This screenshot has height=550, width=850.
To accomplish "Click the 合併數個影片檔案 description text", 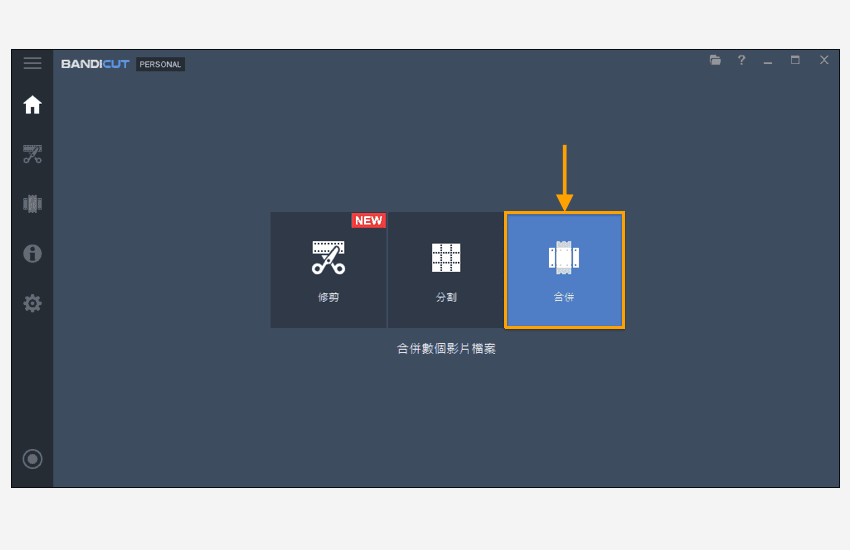I will tap(446, 348).
